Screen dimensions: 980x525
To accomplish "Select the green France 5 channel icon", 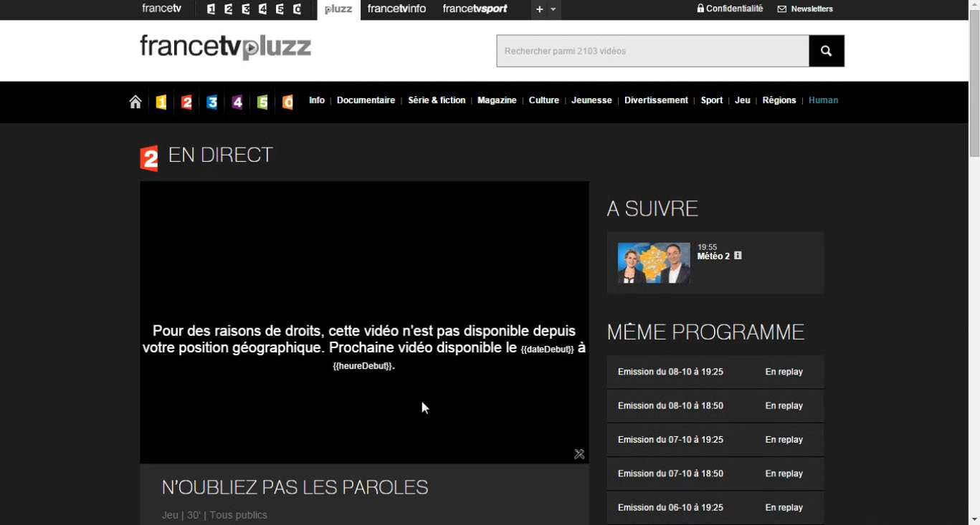I will (x=262, y=102).
